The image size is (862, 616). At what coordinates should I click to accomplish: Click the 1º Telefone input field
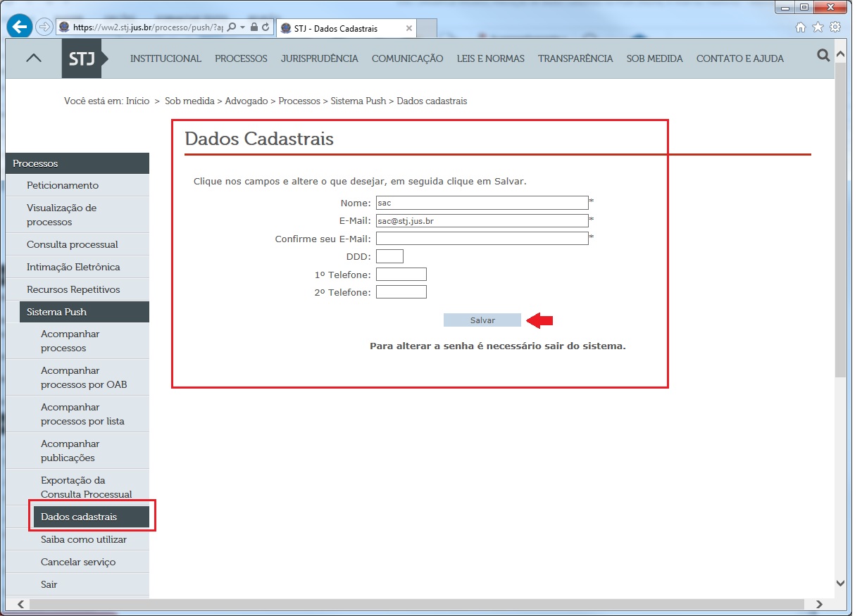click(401, 275)
